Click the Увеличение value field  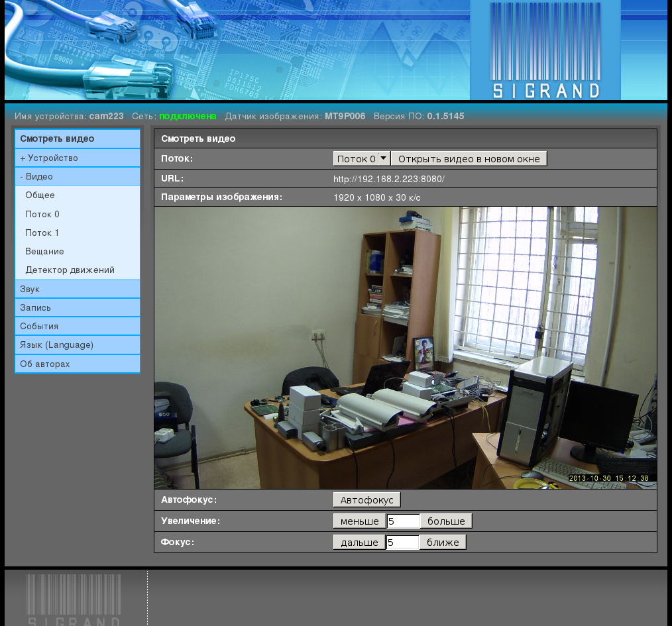point(403,521)
